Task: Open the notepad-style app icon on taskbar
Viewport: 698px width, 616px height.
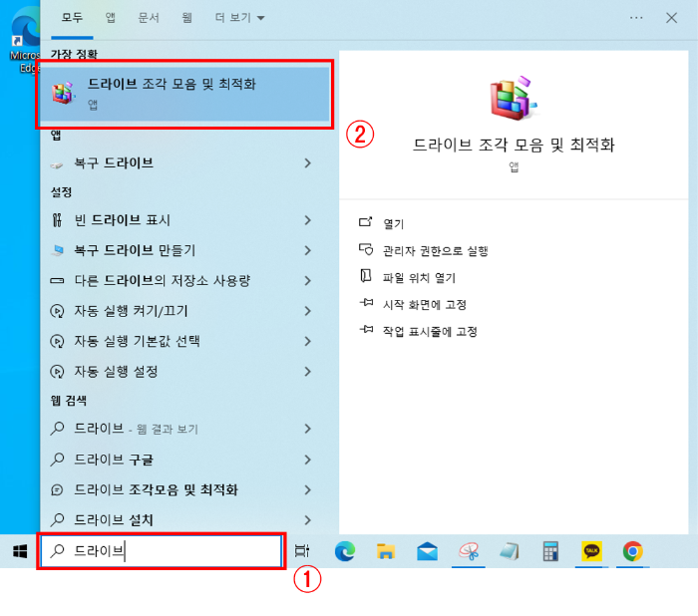Action: point(510,551)
